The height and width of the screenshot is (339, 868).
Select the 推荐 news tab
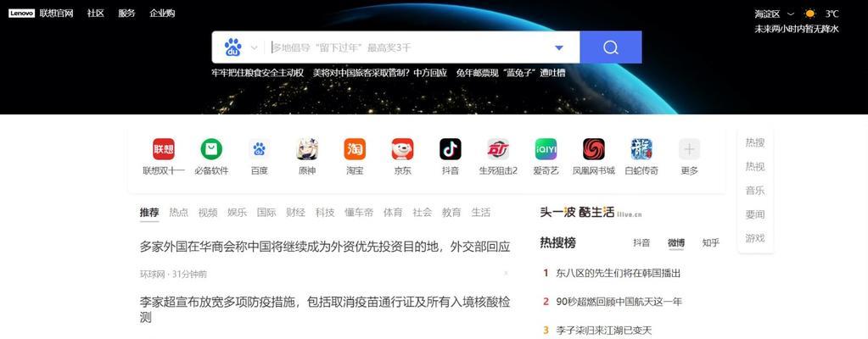149,213
